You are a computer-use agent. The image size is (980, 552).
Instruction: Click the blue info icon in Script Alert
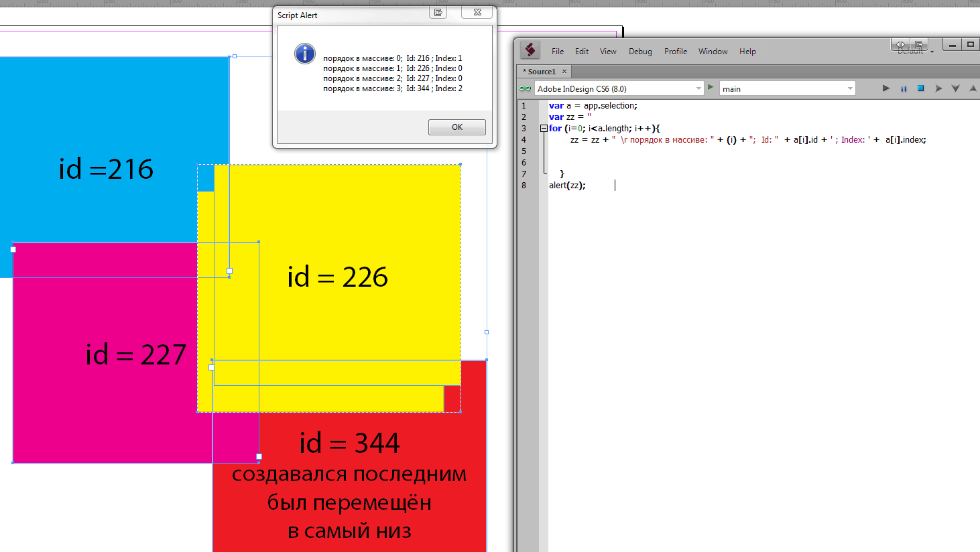pos(304,54)
